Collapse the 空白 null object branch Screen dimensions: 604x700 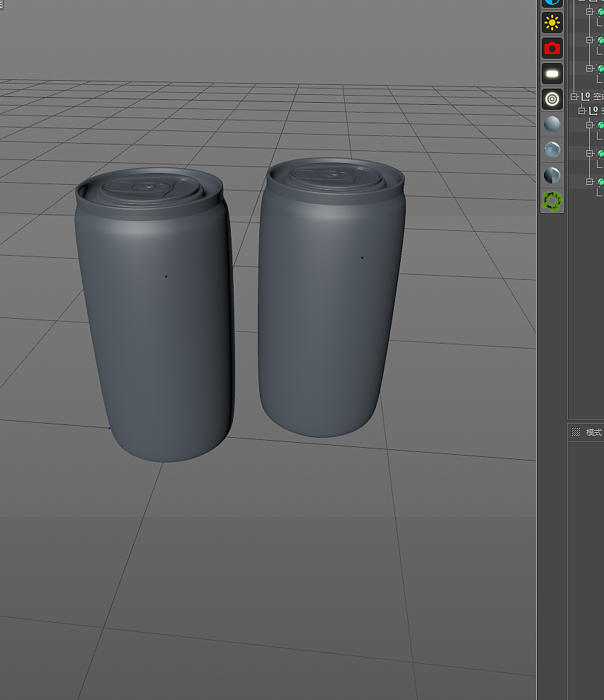(x=574, y=96)
